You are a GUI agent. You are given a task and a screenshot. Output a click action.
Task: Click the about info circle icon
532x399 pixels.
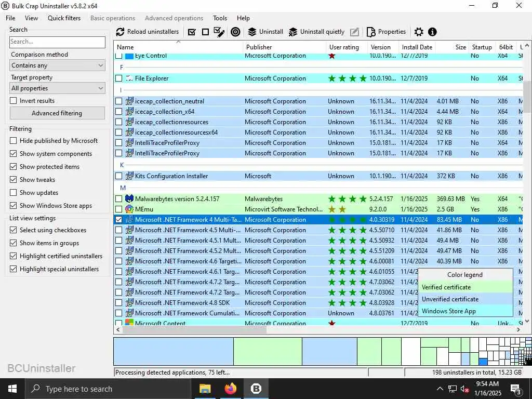432,32
